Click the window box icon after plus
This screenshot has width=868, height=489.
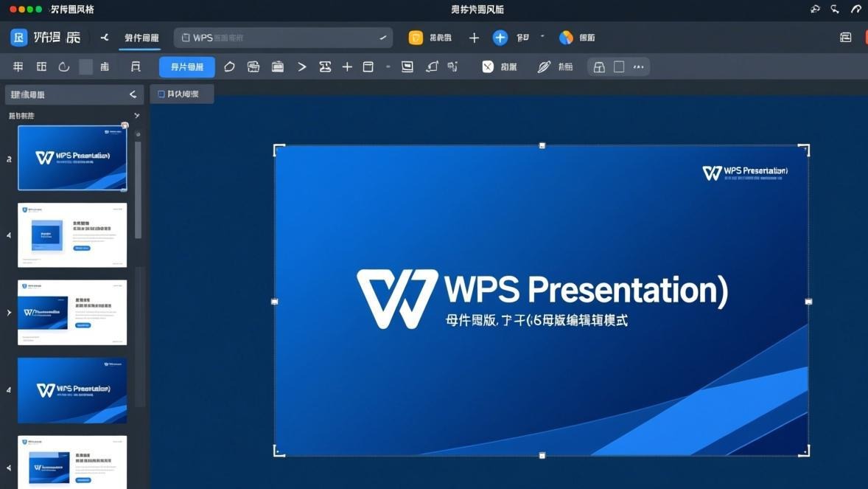pos(368,66)
